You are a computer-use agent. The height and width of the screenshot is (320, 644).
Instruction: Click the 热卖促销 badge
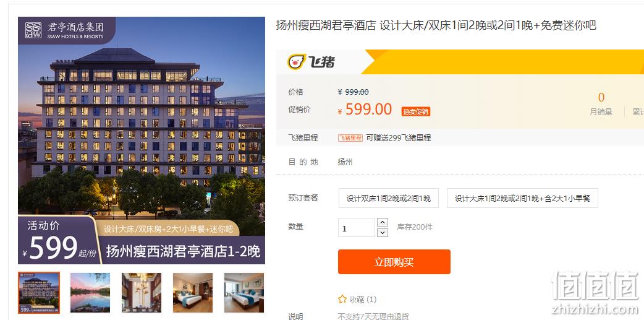point(416,111)
